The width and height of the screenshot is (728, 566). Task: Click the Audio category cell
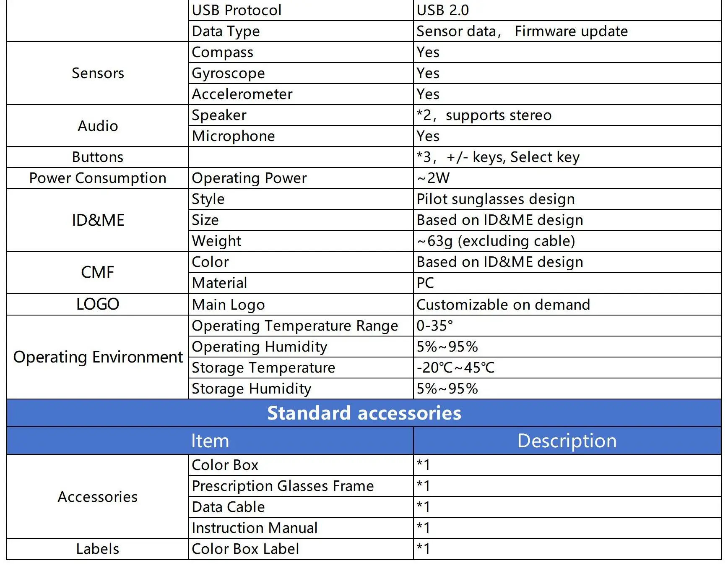click(x=98, y=125)
